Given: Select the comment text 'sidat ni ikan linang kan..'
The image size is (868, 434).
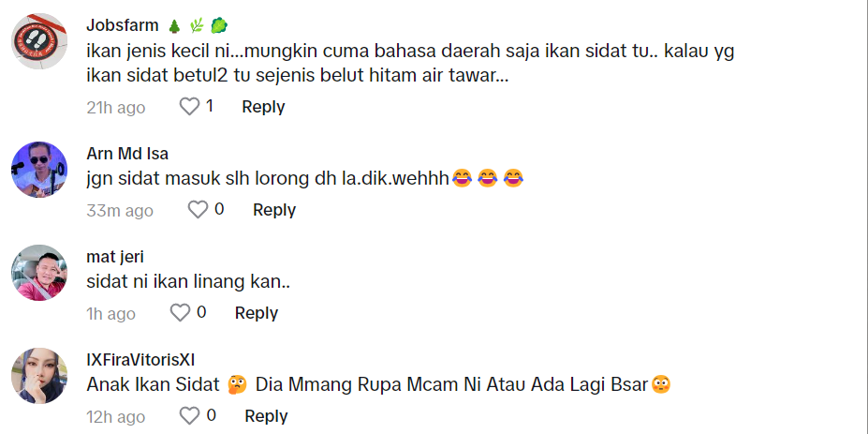Looking at the screenshot, I should point(188,281).
